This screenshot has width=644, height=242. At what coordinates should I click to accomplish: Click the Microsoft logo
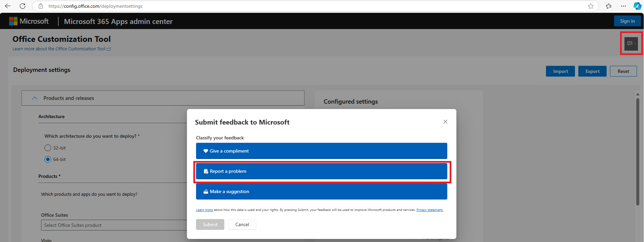(29, 21)
